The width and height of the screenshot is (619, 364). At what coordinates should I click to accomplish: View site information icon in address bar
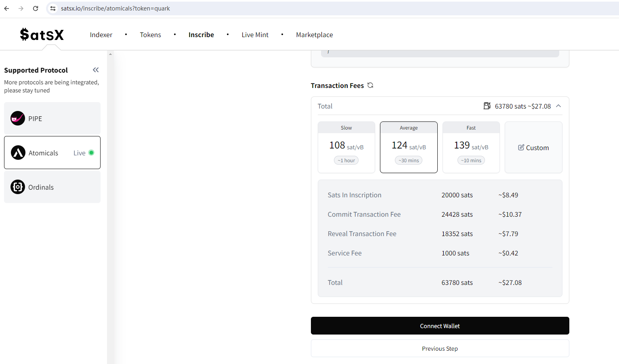click(53, 8)
